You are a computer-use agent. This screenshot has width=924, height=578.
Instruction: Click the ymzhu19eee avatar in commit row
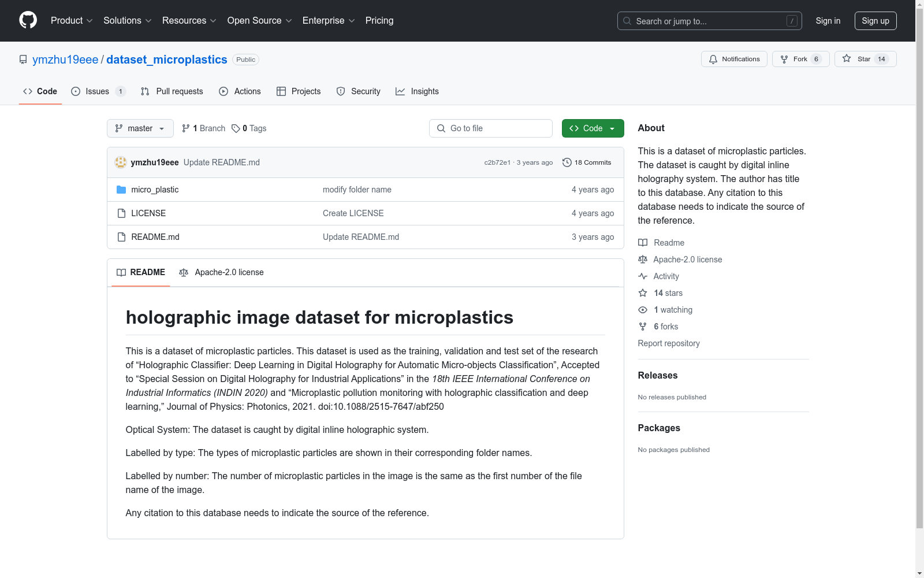click(121, 162)
